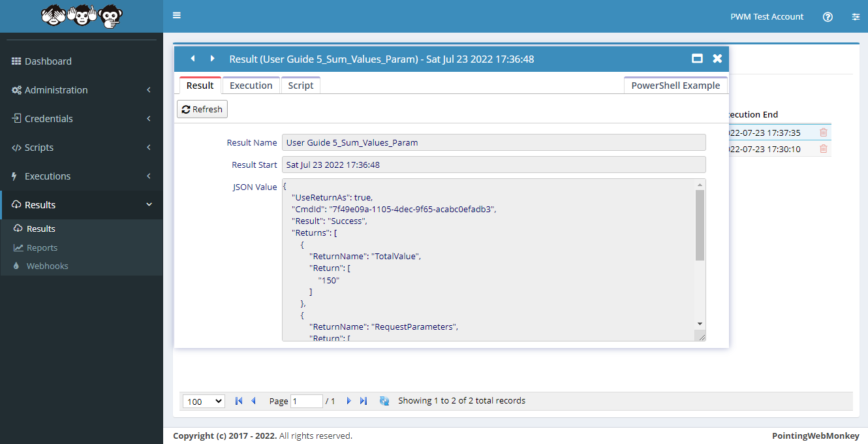Viewport: 868px width, 444px height.
Task: Click the JSON Value scrollbar down arrow
Action: coord(700,324)
